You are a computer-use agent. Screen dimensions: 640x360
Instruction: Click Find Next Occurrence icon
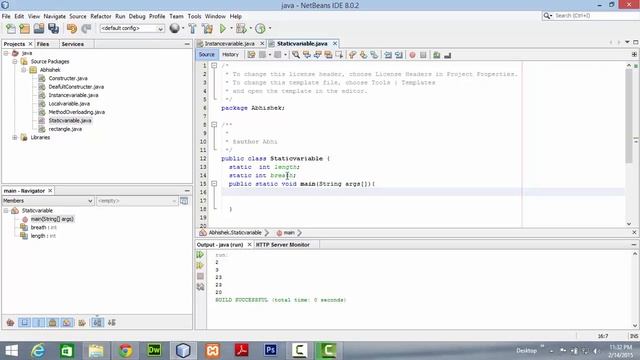317,55
